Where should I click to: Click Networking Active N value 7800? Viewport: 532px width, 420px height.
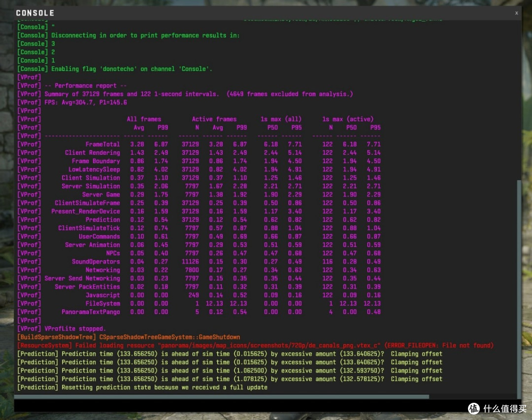coord(192,270)
